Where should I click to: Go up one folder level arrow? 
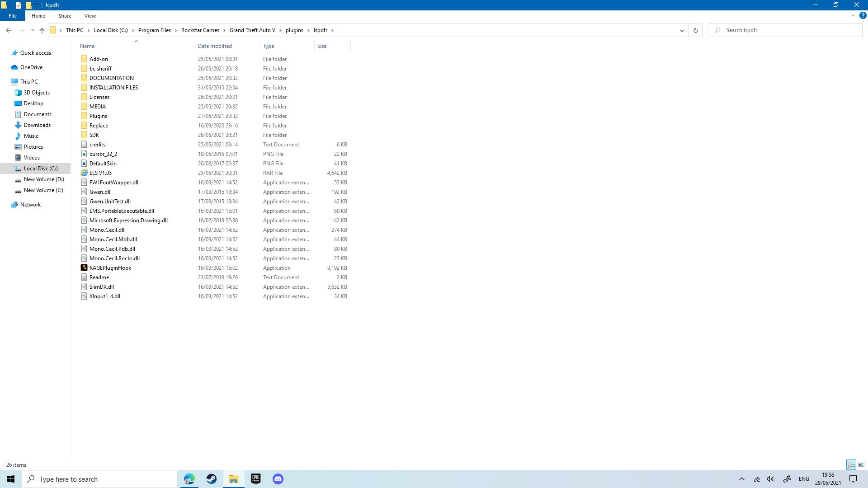point(42,30)
